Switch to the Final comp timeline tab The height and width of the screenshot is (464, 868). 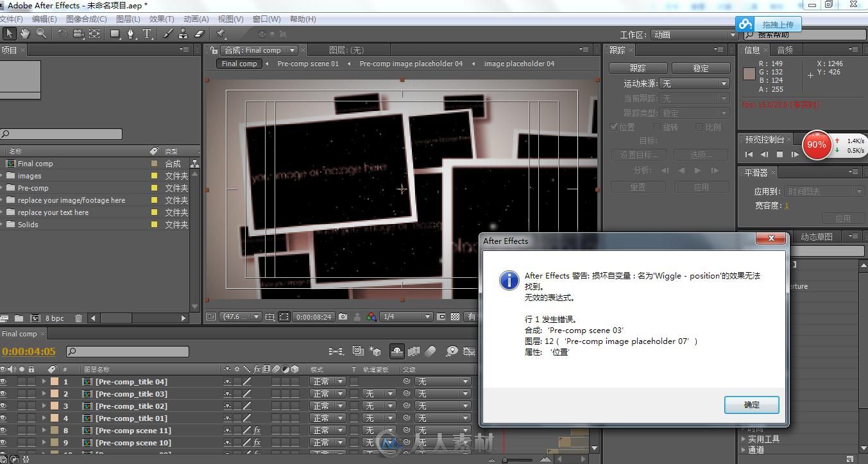tap(19, 334)
